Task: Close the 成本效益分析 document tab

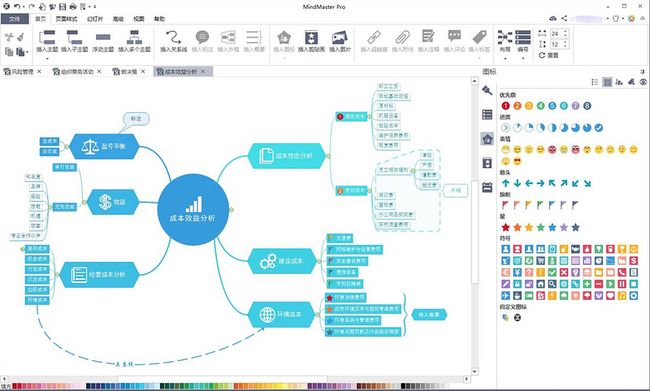Action: click(203, 72)
